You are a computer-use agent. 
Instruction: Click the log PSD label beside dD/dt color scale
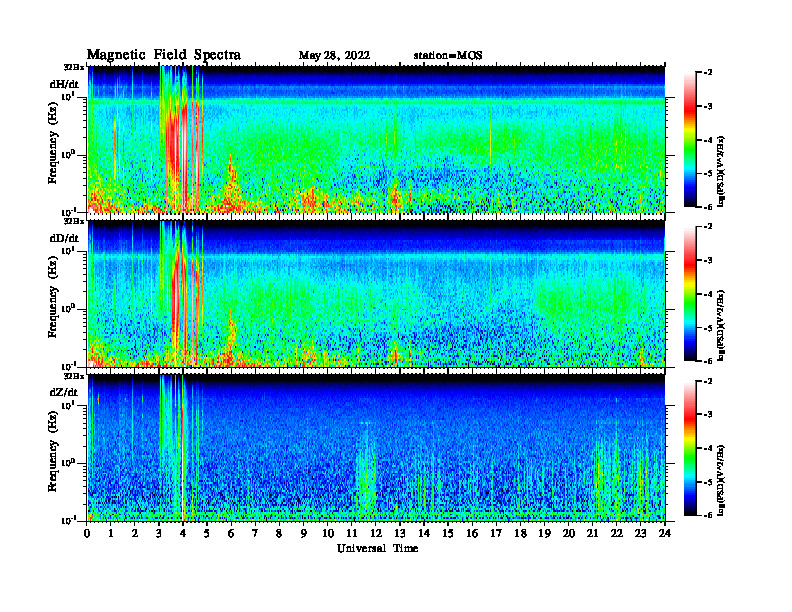point(721,326)
